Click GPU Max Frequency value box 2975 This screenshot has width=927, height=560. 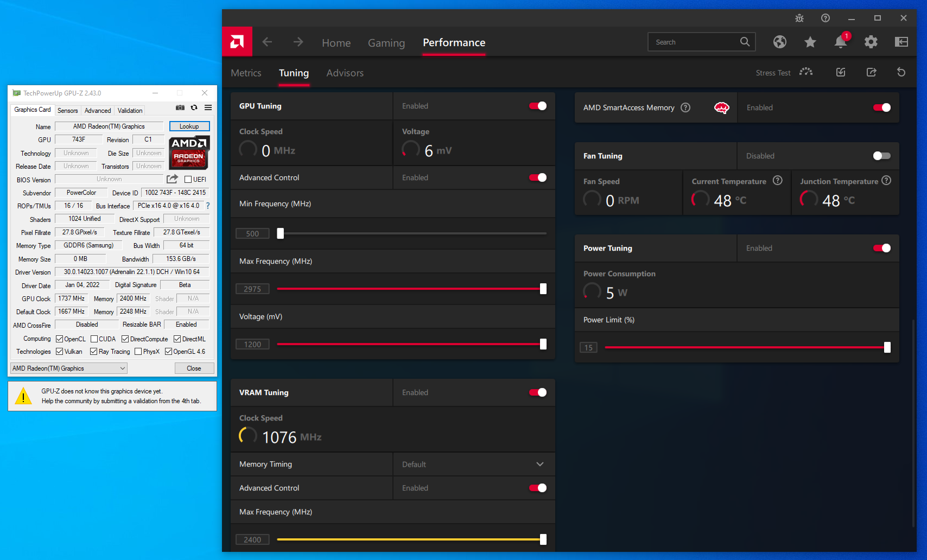coord(252,289)
